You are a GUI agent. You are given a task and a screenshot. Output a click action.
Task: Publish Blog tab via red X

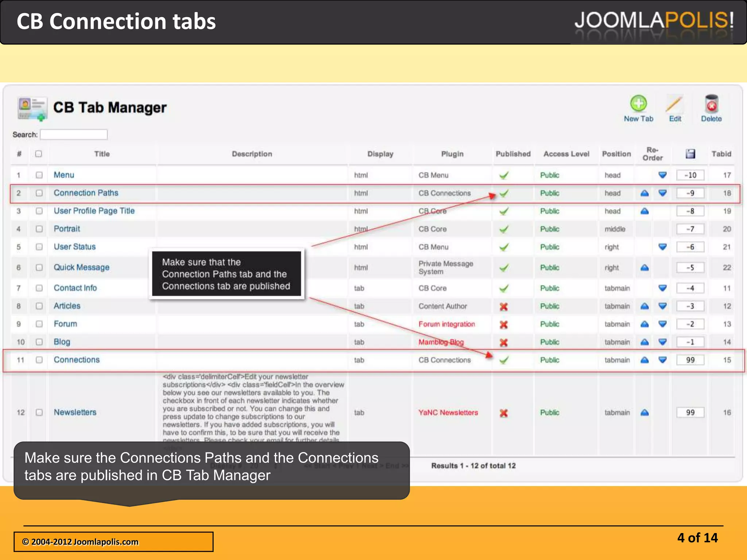(x=504, y=342)
